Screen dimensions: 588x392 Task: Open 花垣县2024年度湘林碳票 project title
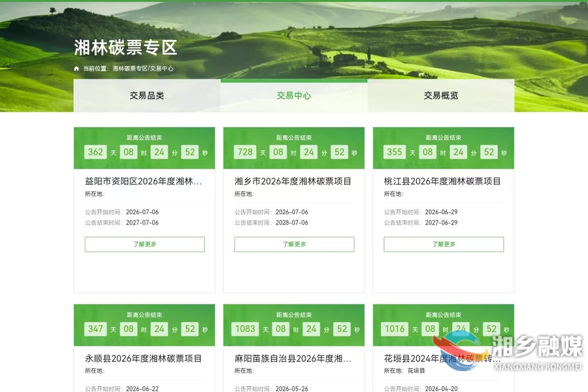tap(442, 359)
